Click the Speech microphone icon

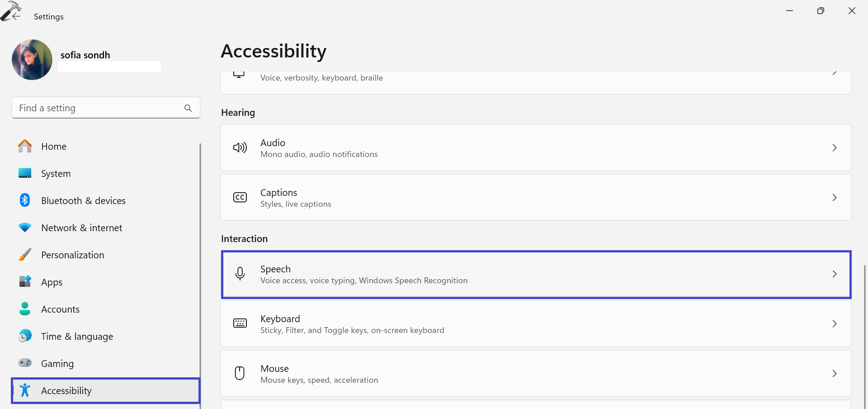(240, 274)
